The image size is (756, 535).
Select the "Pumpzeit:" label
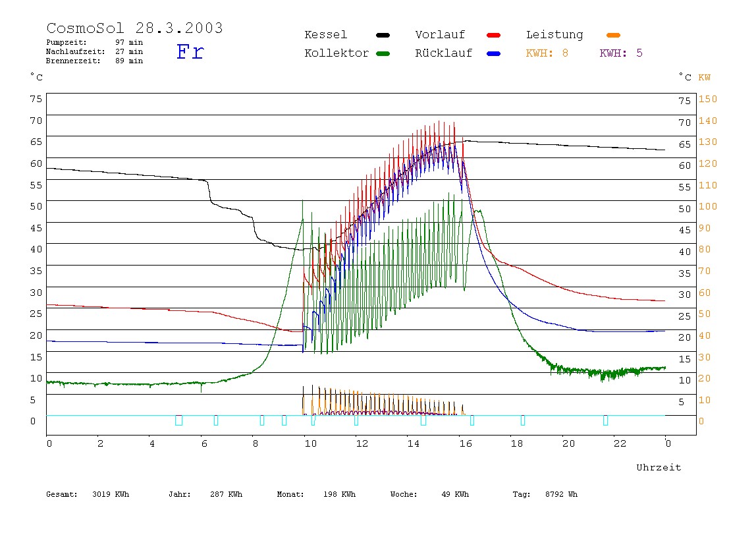pos(66,42)
